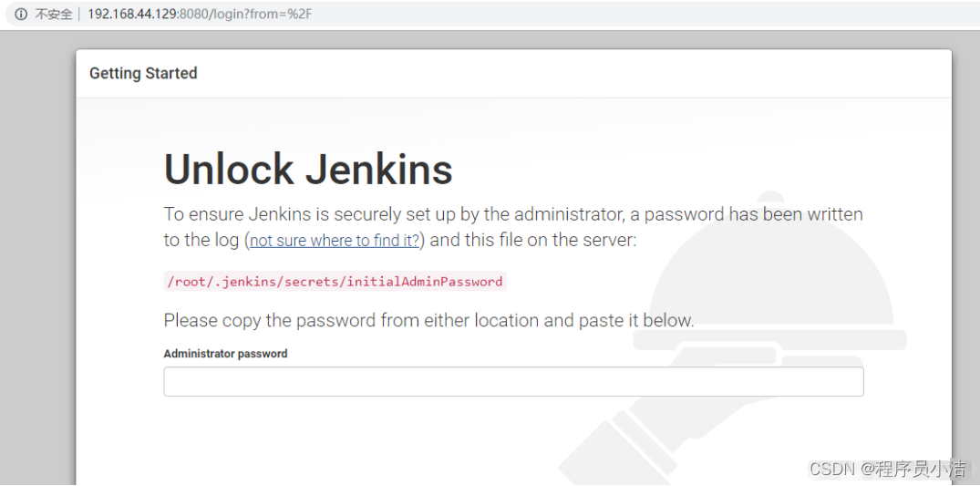Click the Administrator password label
The width and height of the screenshot is (980, 486).
point(225,354)
